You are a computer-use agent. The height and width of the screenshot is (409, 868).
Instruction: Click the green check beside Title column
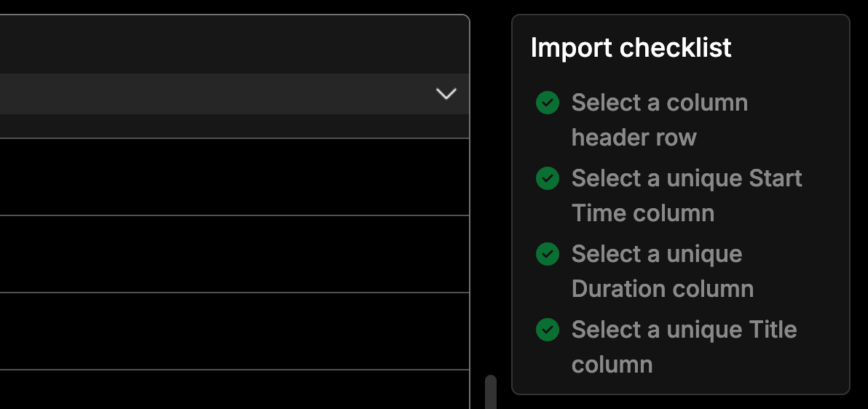548,330
